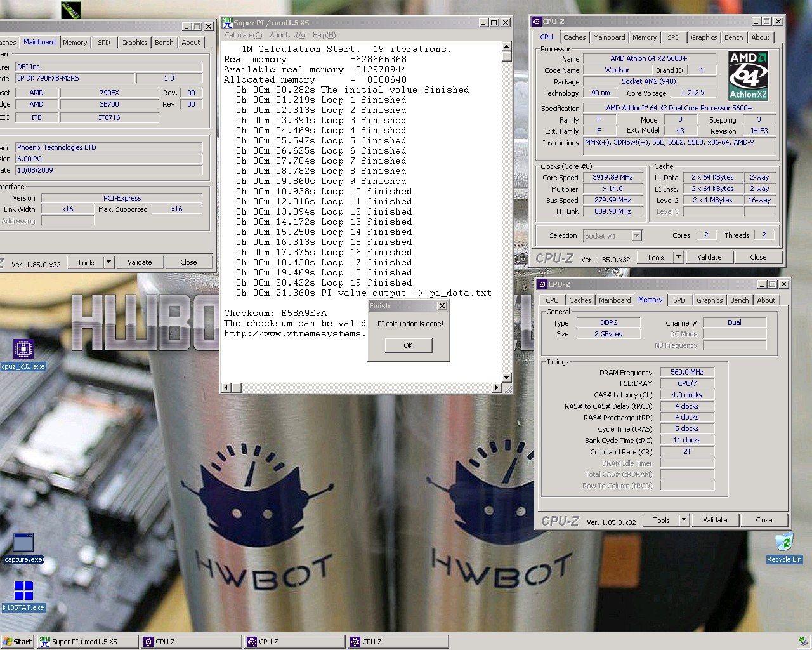This screenshot has width=812, height=650.
Task: Open cpuz_x32.exe desktop icon
Action: point(23,355)
